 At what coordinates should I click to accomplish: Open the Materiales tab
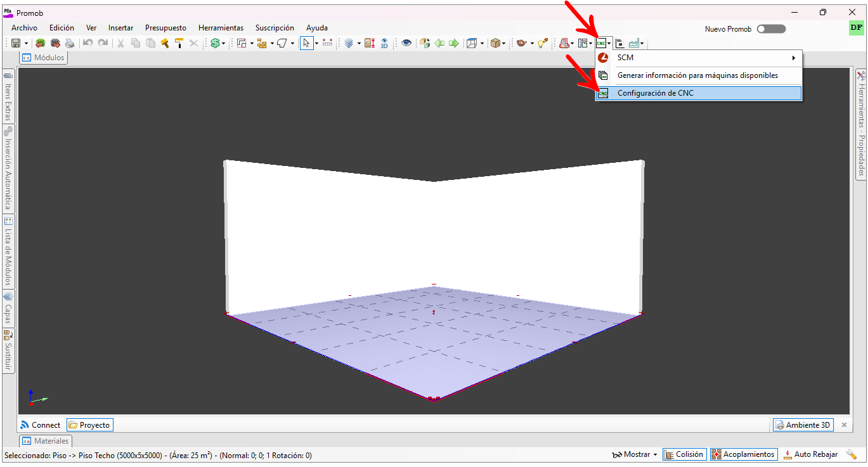[46, 441]
